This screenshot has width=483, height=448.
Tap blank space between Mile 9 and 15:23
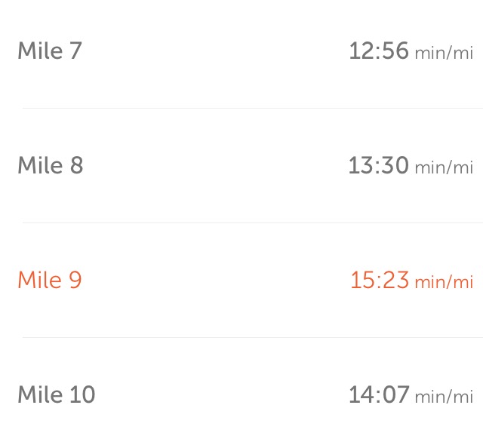point(216,280)
